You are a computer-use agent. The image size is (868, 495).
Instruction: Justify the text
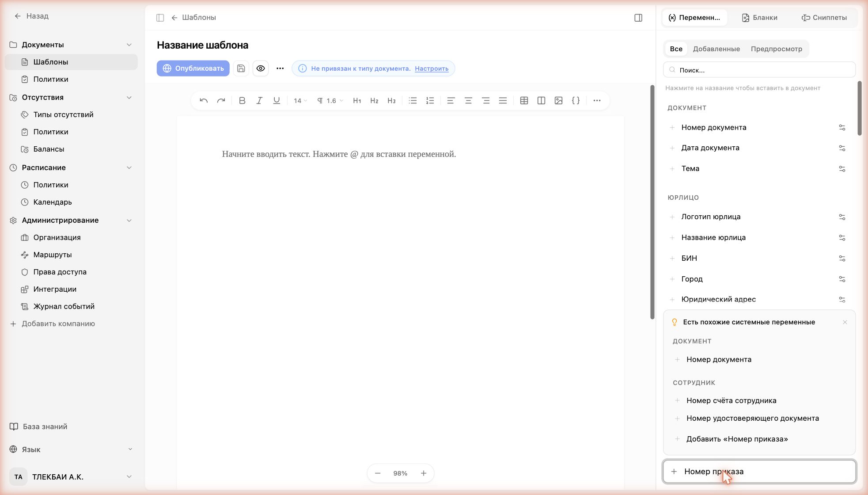(503, 101)
